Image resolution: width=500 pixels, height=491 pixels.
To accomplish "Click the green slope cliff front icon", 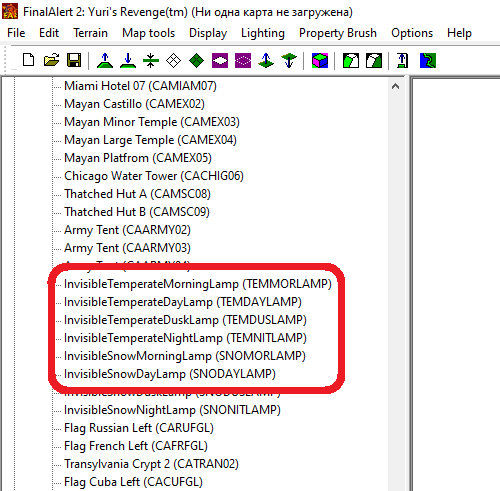I will [351, 61].
